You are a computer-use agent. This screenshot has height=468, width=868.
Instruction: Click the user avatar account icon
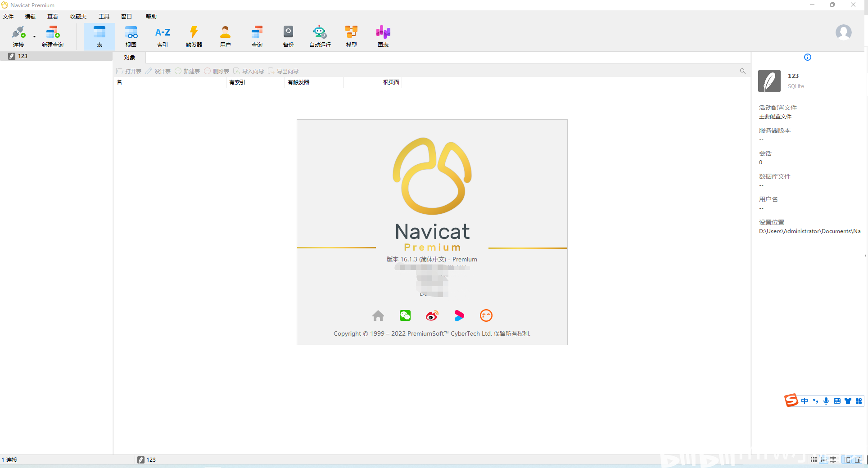click(x=843, y=32)
